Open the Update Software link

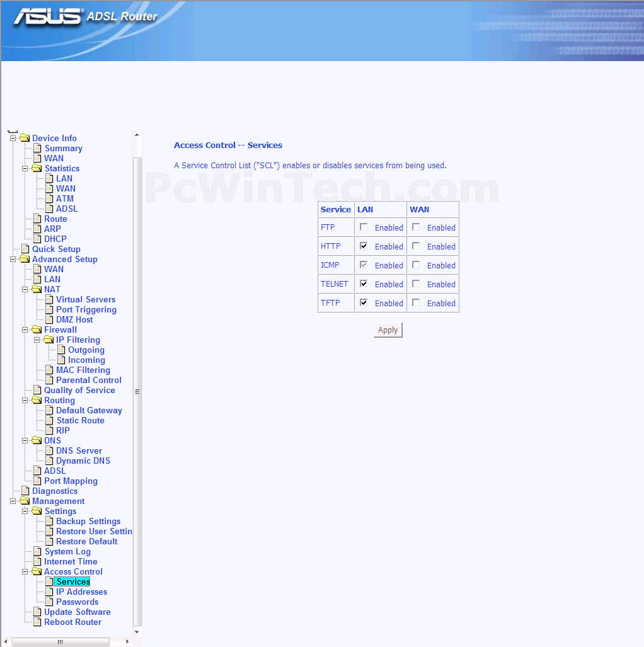(x=78, y=612)
